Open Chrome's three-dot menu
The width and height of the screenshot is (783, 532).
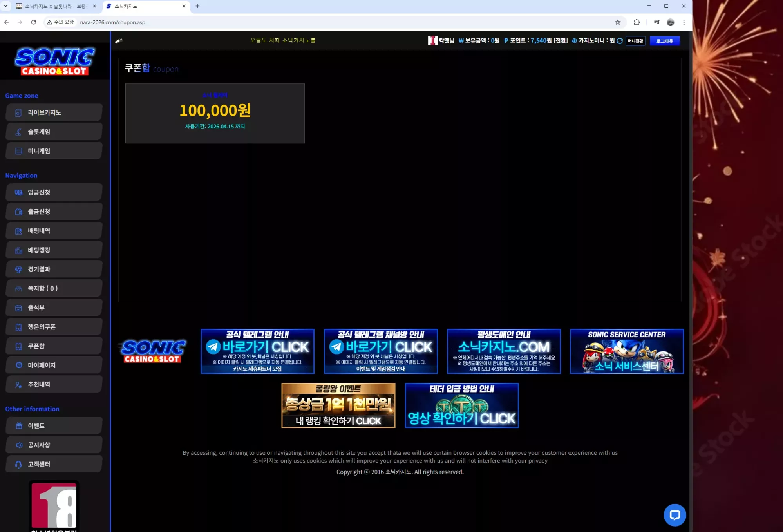pyautogui.click(x=684, y=22)
